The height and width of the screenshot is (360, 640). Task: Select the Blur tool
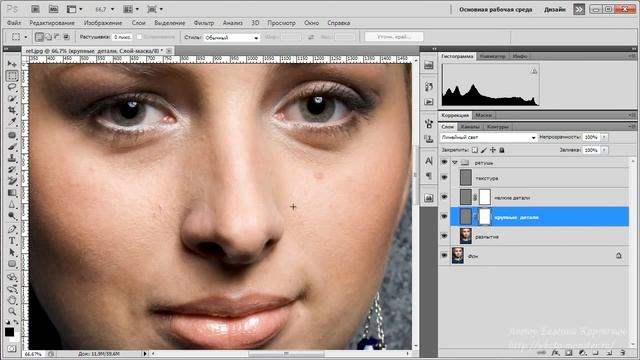coord(12,204)
